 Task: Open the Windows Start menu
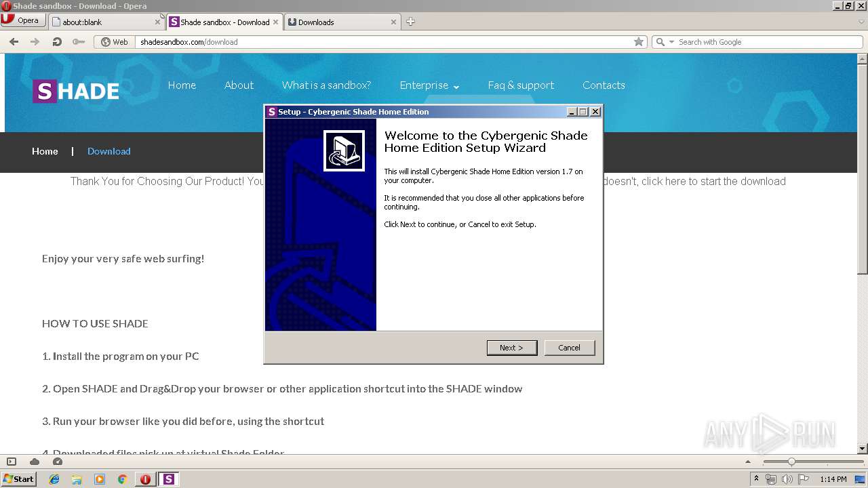pos(19,479)
